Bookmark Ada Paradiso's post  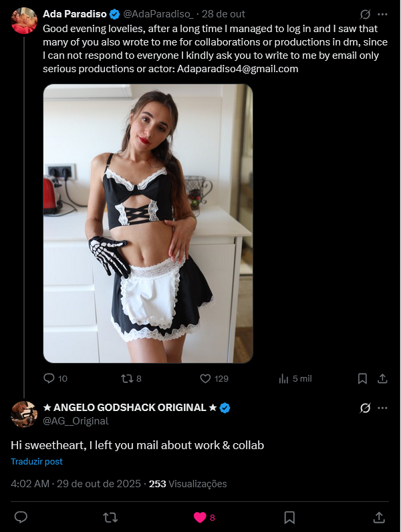tap(362, 378)
